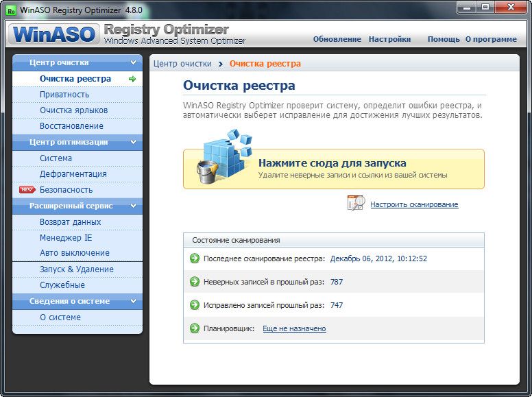Open the Помощь menu
The width and height of the screenshot is (532, 397).
[444, 39]
